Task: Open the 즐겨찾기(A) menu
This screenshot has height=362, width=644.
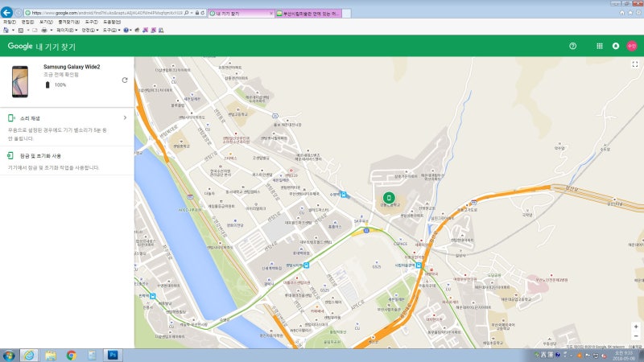Action: pos(68,22)
